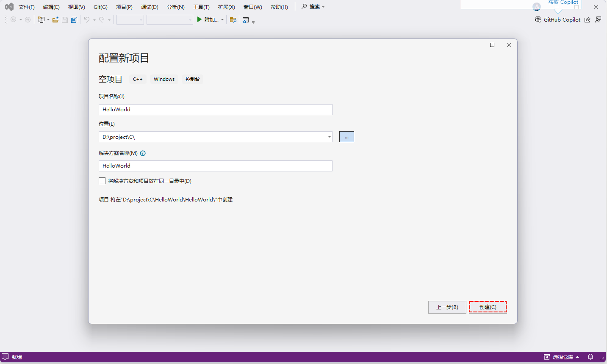Open the 文件(F) menu
Image resolution: width=607 pixels, height=364 pixels.
(x=26, y=7)
